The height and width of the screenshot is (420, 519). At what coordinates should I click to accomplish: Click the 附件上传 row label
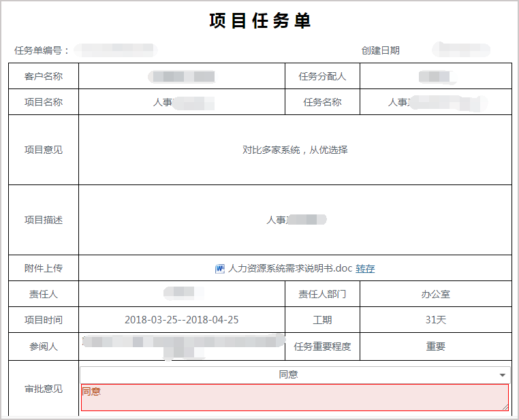[x=44, y=268]
